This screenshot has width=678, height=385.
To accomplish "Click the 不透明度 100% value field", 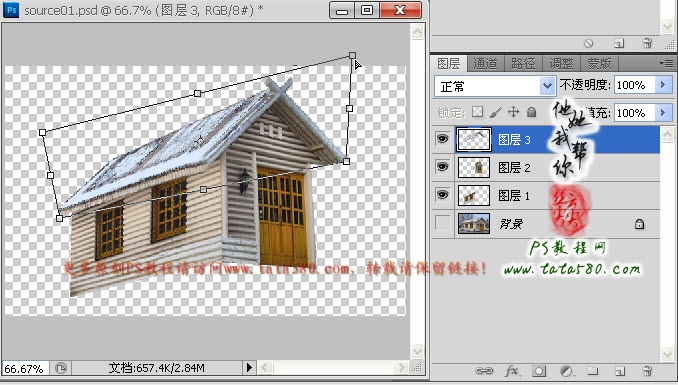I will [635, 85].
